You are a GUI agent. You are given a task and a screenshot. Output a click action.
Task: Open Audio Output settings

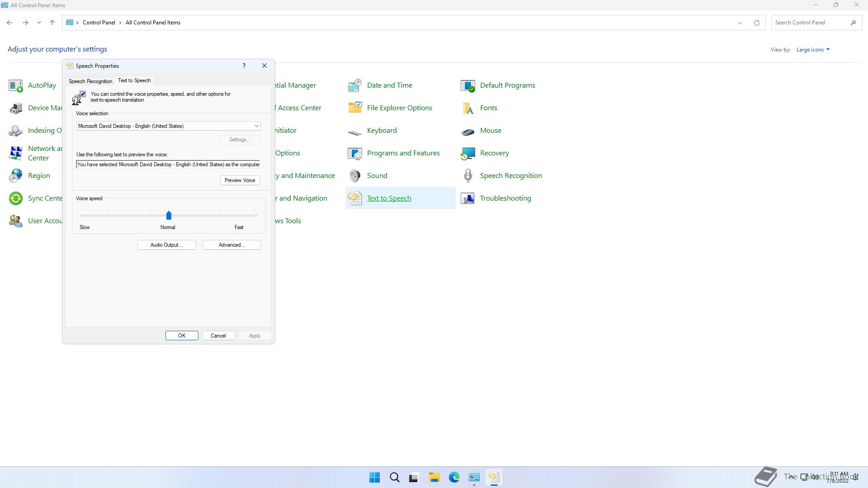[166, 245]
